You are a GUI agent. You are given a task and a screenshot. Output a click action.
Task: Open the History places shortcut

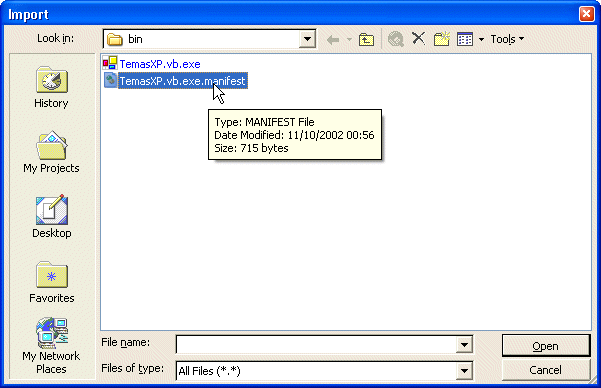click(x=51, y=87)
